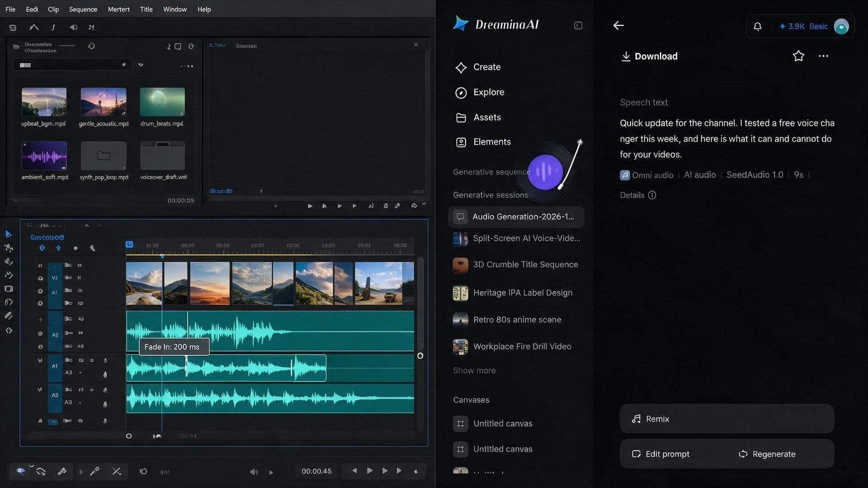Image resolution: width=868 pixels, height=488 pixels.
Task: Click the user profile avatar
Action: [841, 26]
